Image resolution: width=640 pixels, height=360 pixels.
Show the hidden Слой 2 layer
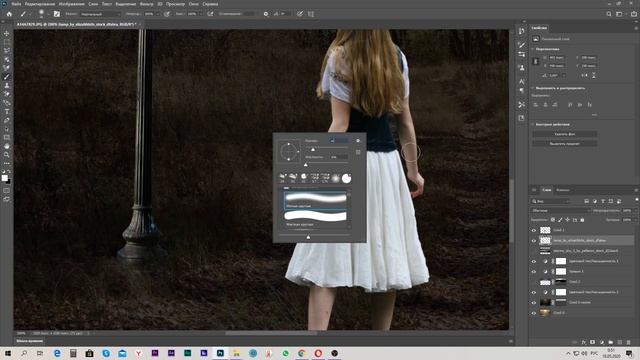(x=533, y=282)
